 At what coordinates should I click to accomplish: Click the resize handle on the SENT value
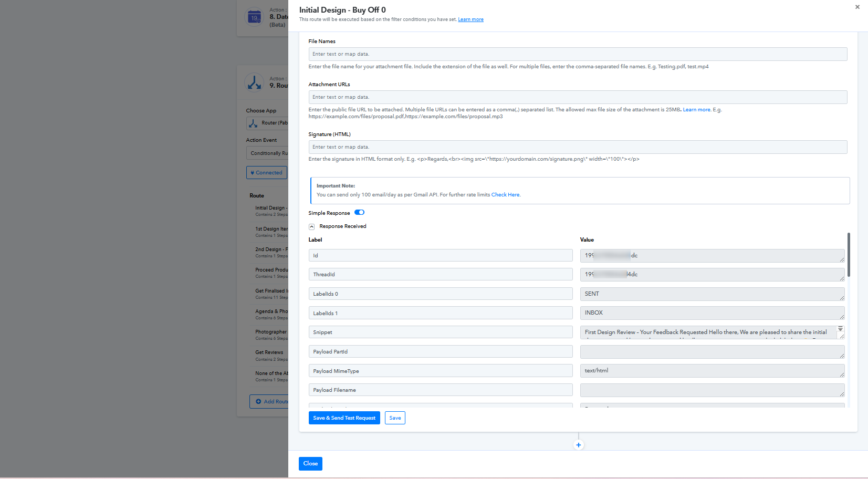841,298
